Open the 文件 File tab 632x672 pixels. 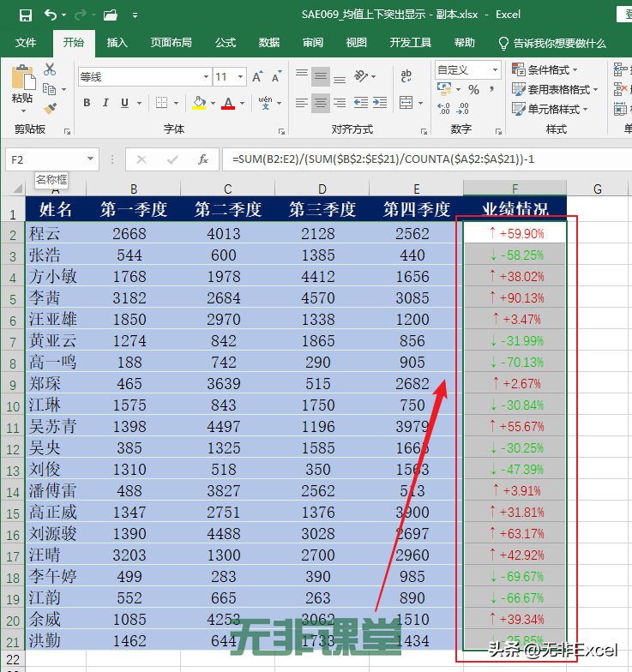(x=26, y=43)
